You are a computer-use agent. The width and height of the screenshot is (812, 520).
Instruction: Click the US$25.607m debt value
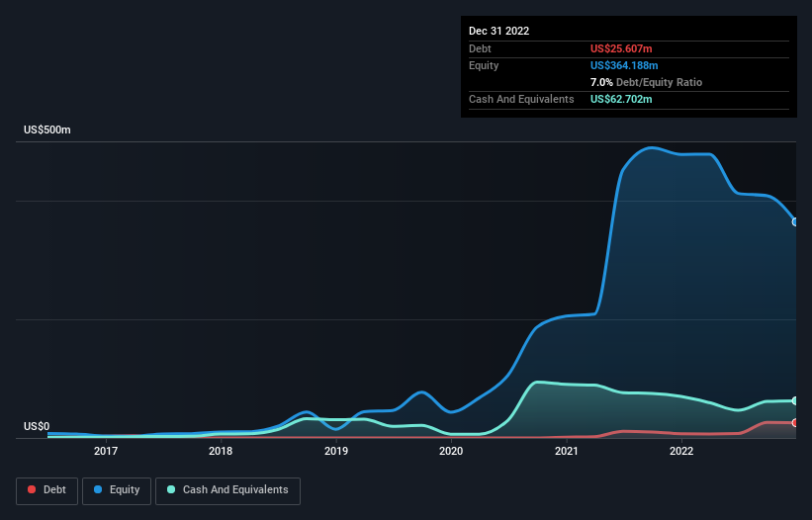click(621, 48)
